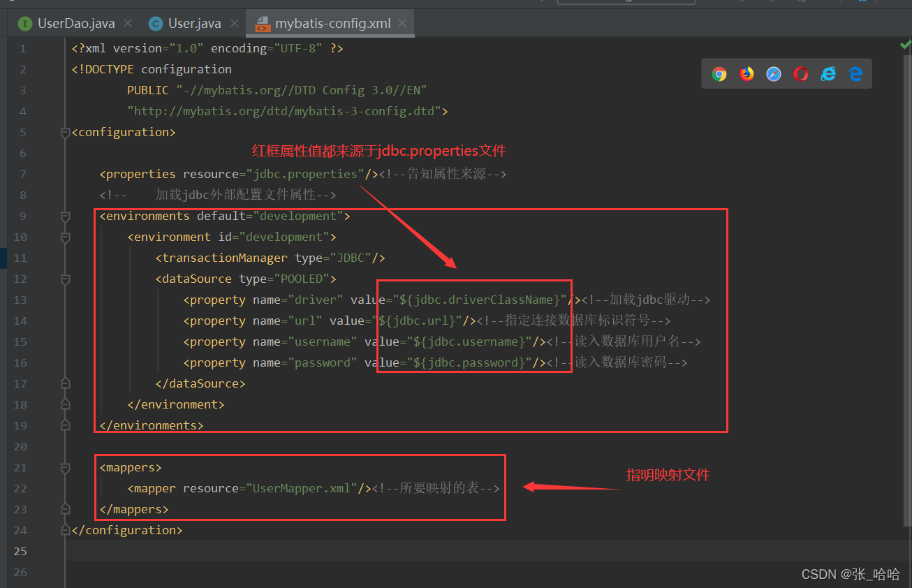Click the 加载jdbc驱动 comment

tap(646, 300)
